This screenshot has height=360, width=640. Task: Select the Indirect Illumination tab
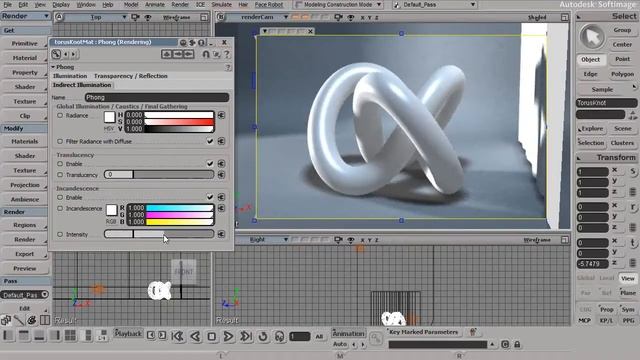coord(82,85)
